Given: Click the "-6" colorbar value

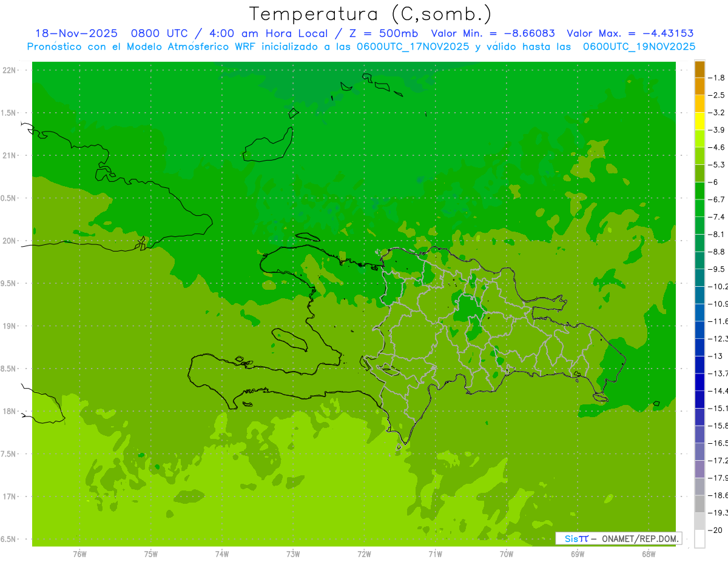Looking at the screenshot, I should click(x=714, y=182).
